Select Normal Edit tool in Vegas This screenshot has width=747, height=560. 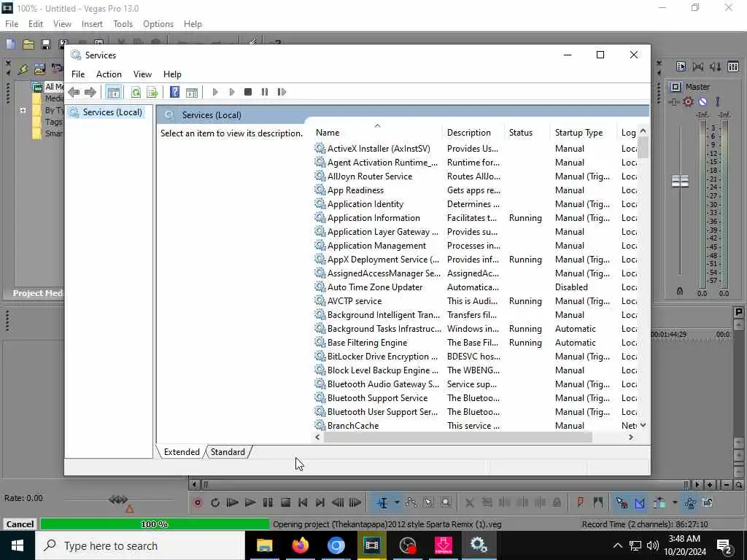point(382,502)
